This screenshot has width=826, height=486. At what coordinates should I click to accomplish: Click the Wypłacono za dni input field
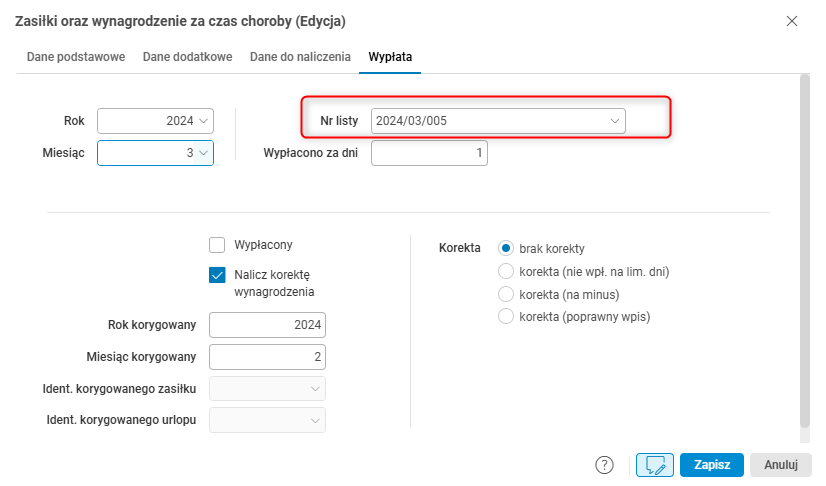(429, 152)
